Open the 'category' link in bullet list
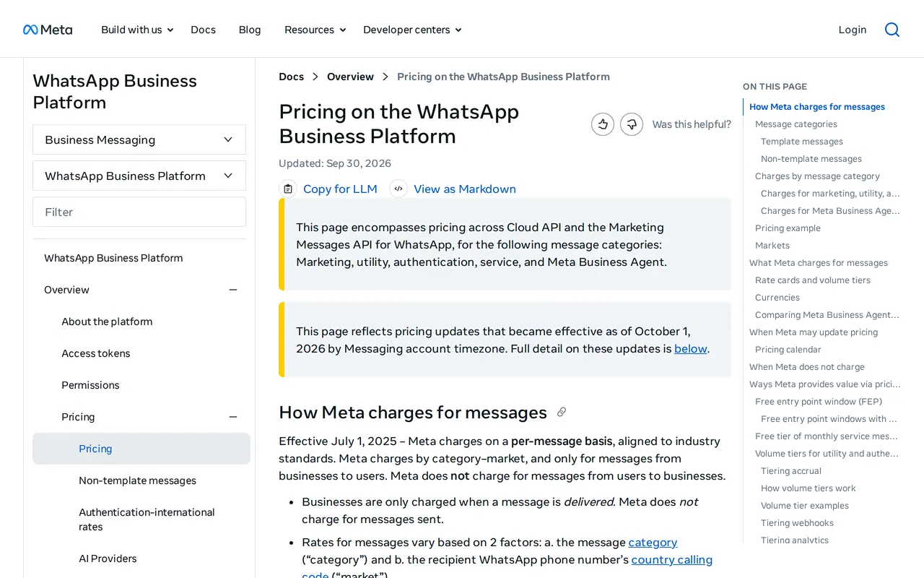Screen dimensions: 924x578 653,542
